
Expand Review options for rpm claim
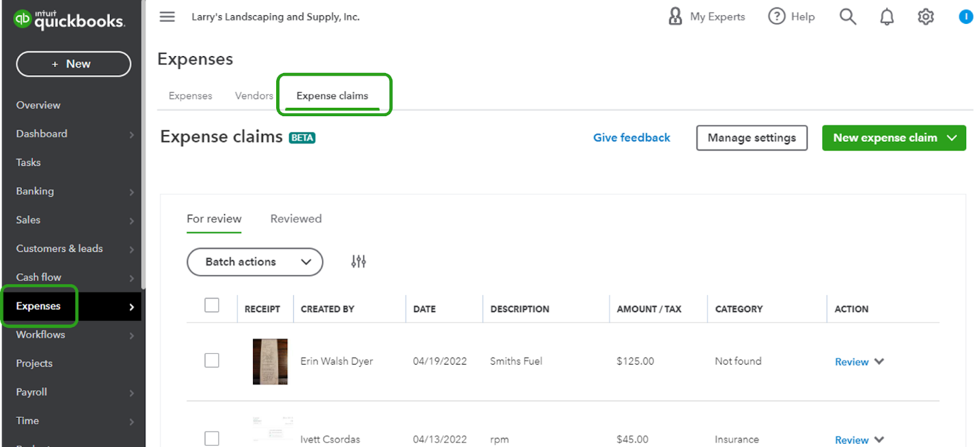click(x=879, y=439)
